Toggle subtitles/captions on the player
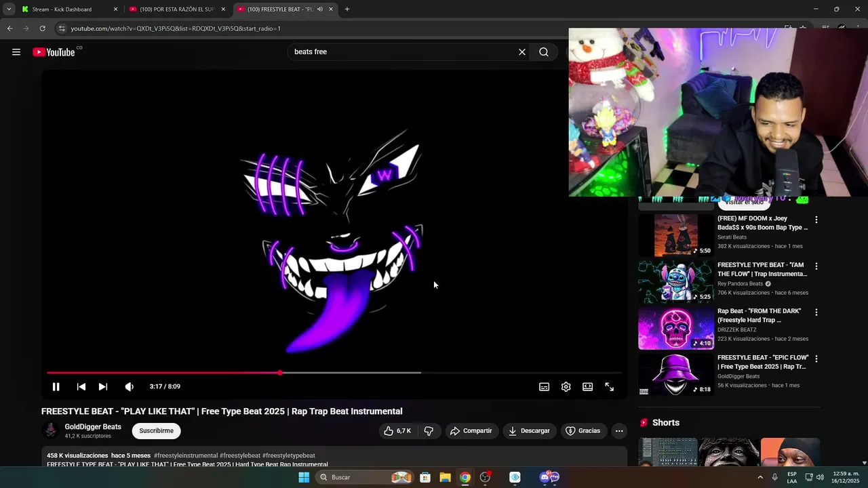 544,387
